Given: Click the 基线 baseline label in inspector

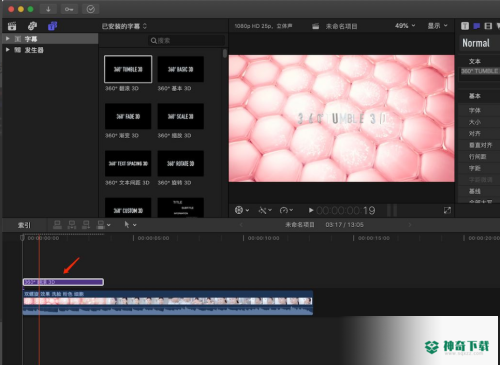Looking at the screenshot, I should (475, 191).
